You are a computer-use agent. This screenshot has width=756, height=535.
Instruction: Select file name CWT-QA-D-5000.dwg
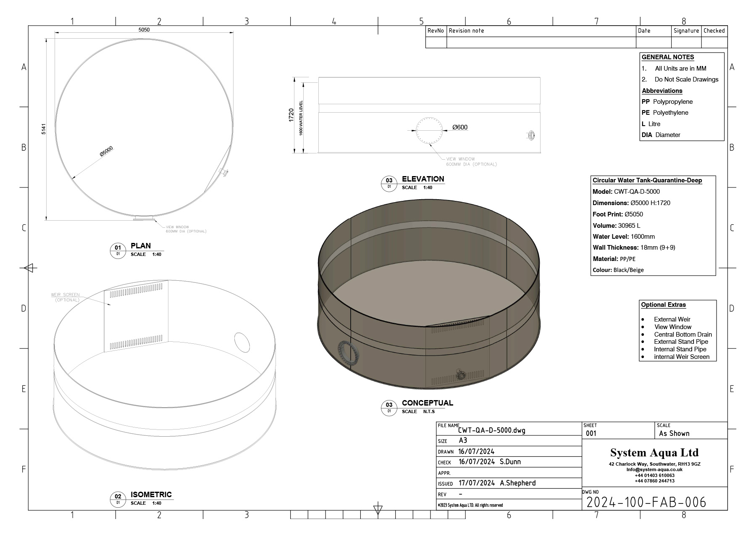coord(491,430)
